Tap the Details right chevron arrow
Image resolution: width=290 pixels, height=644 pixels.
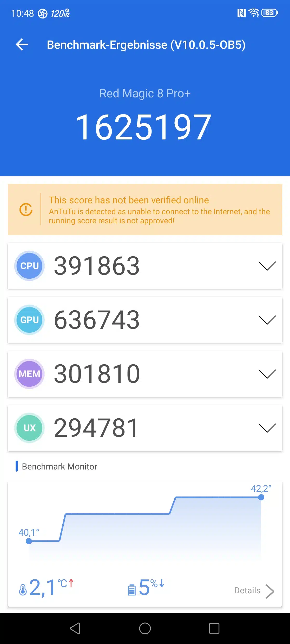[270, 591]
